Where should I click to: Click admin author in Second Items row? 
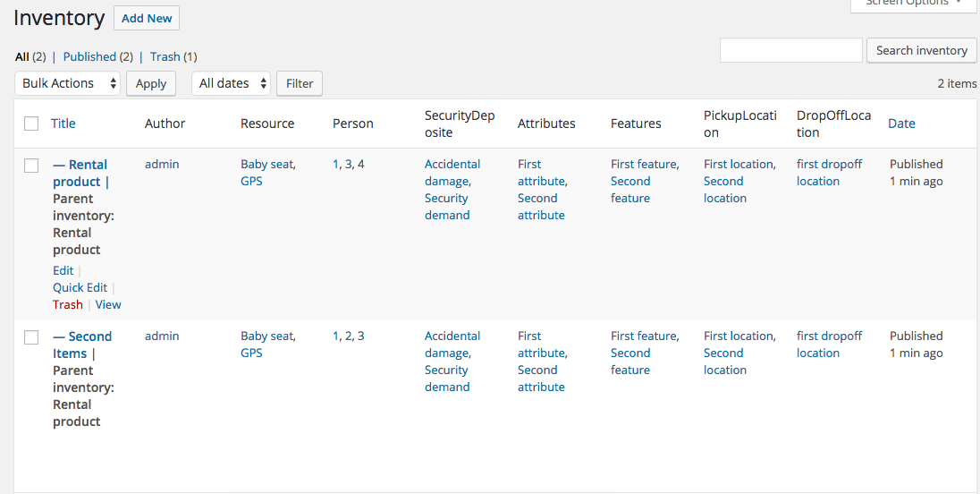(162, 336)
